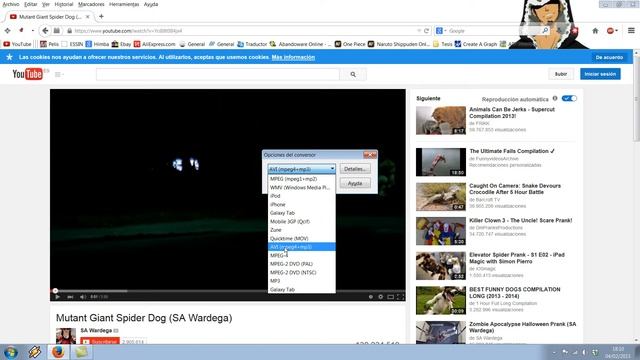Enter fullscreen in the video player
Viewport: 640px width, 360px height.
tap(400, 297)
